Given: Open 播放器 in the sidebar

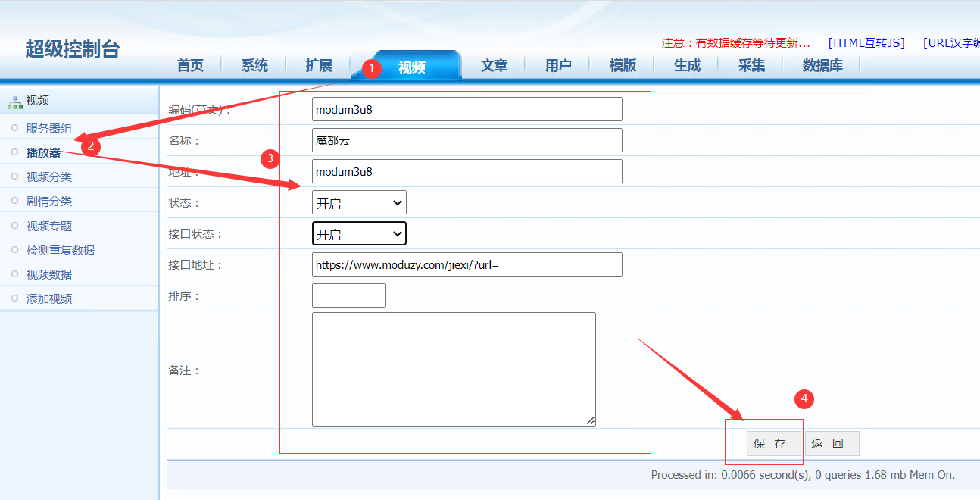Looking at the screenshot, I should 43,152.
